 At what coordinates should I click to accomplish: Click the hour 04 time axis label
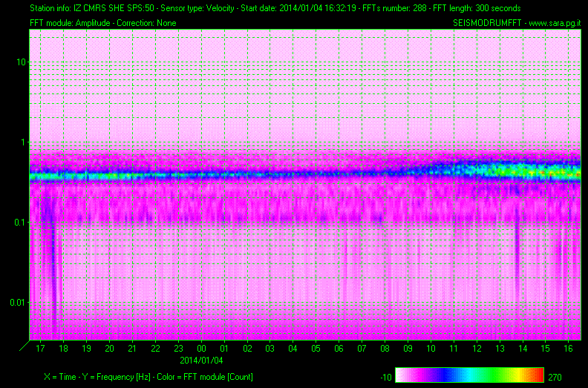tap(293, 348)
